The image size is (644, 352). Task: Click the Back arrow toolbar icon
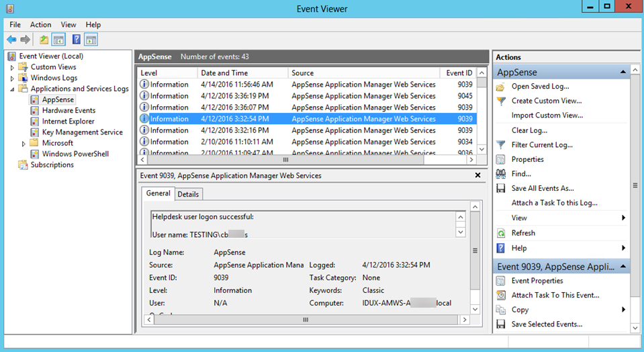pos(11,40)
